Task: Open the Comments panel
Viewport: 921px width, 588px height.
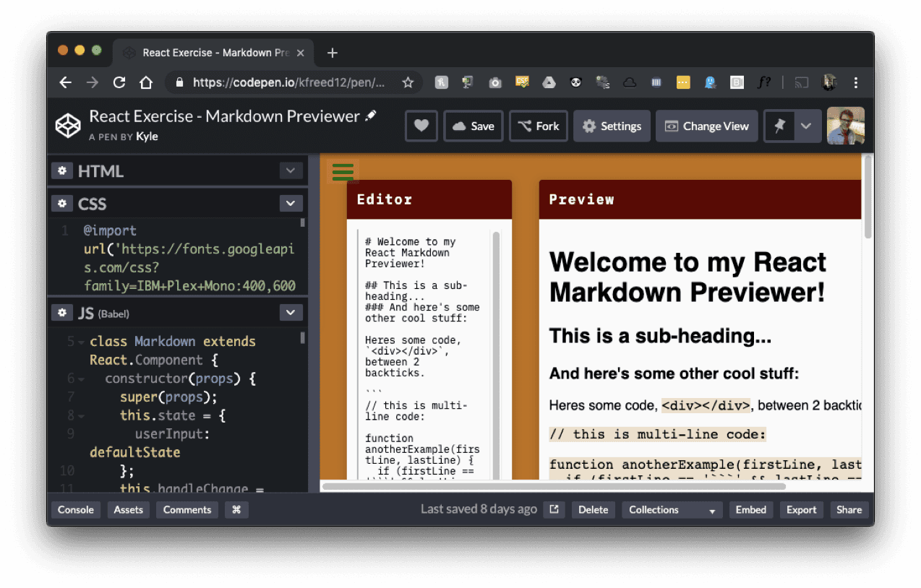Action: coord(187,509)
